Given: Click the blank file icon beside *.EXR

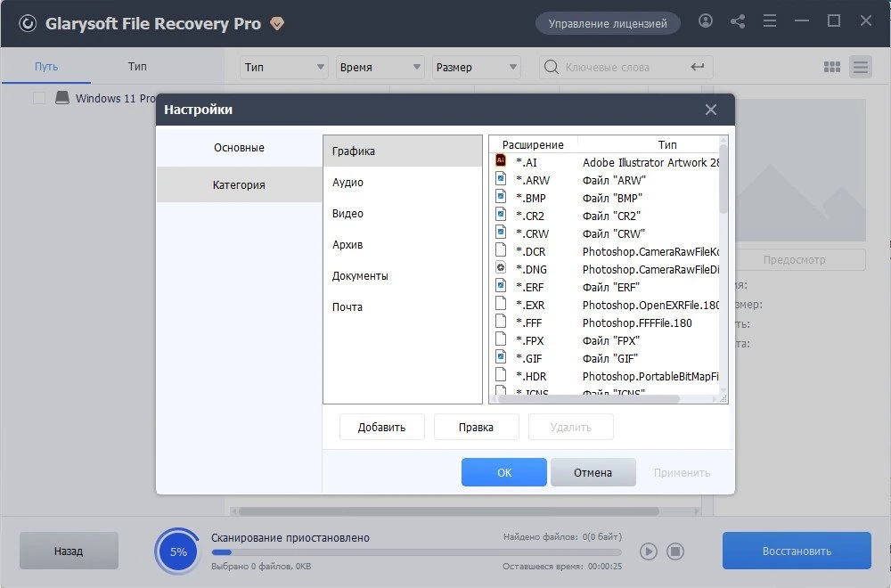Looking at the screenshot, I should point(501,304).
